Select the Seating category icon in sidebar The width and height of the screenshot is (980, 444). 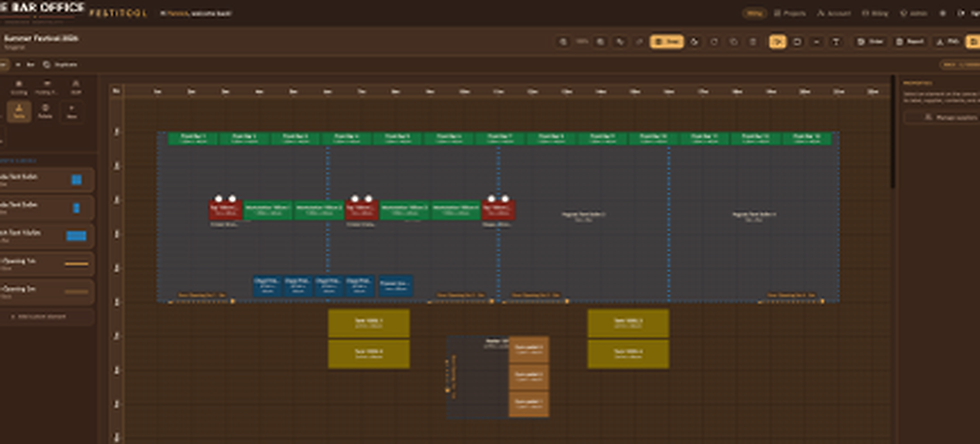(19, 87)
